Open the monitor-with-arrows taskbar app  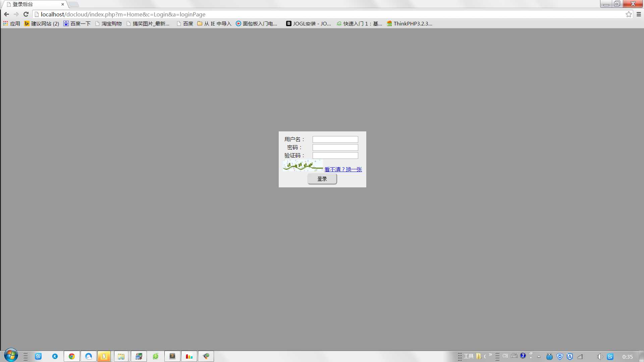coord(139,356)
